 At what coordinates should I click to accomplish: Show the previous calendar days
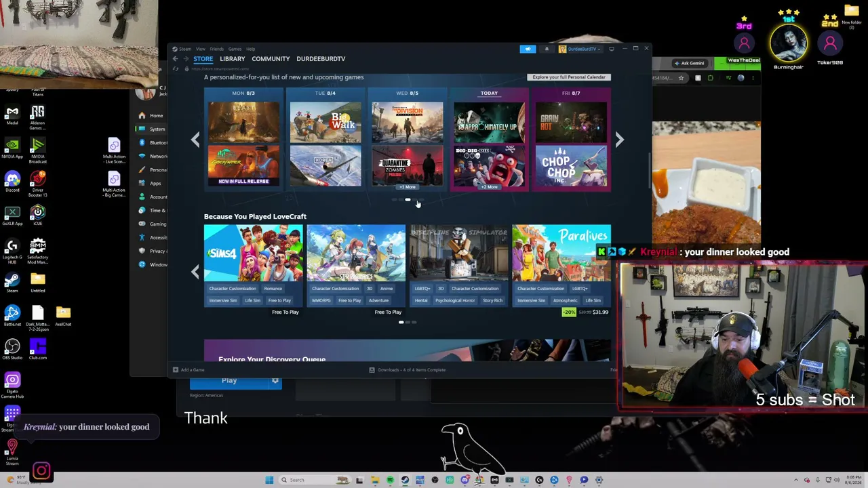pyautogui.click(x=195, y=140)
